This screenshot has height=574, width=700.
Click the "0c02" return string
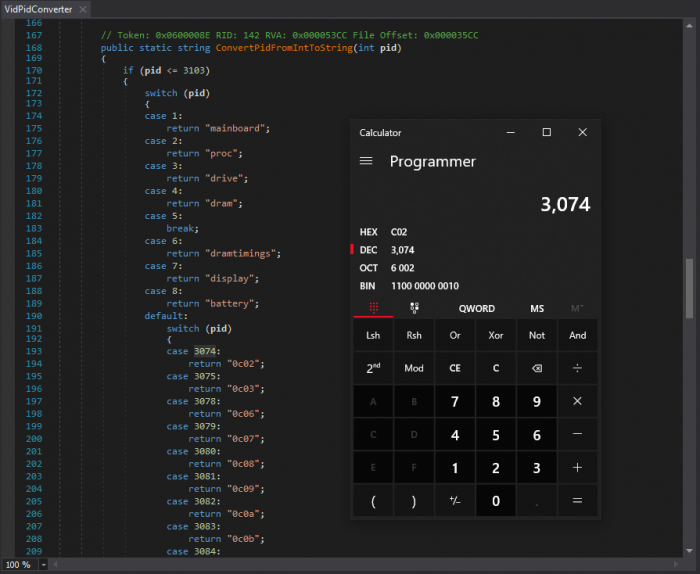[244, 364]
